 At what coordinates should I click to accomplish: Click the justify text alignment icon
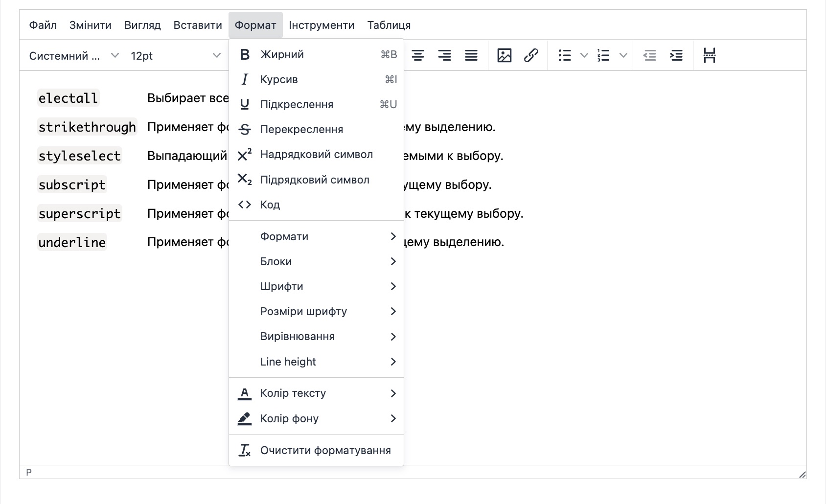pos(471,56)
